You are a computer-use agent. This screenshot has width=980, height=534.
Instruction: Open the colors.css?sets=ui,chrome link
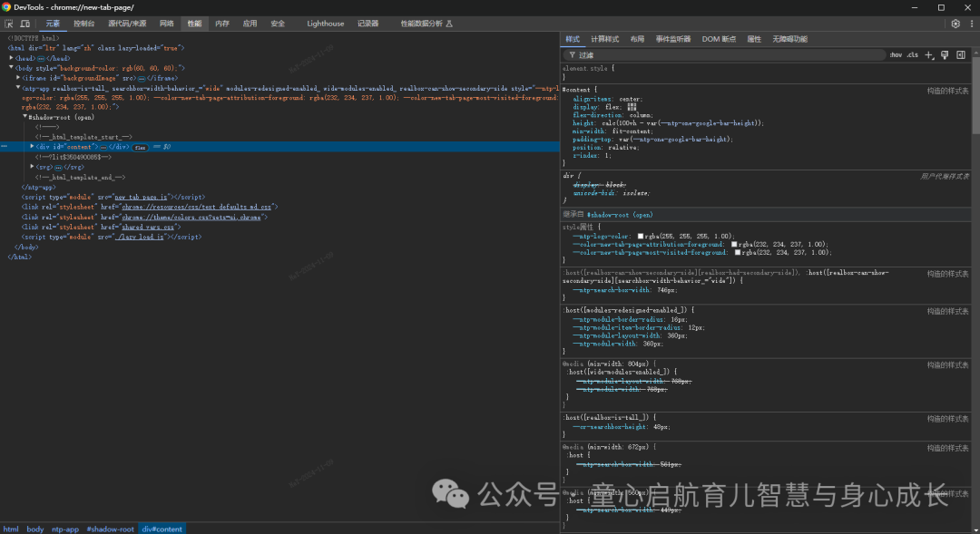191,218
